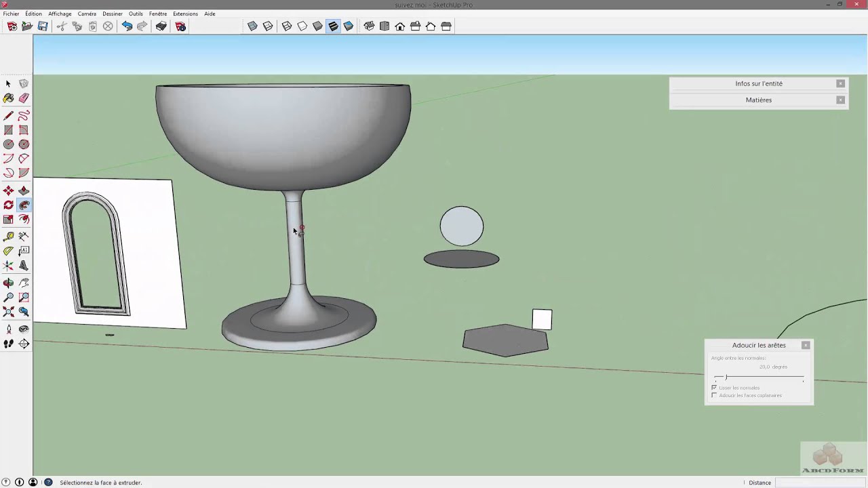Open the Édition menu
Viewport: 868px width, 488px height.
33,14
